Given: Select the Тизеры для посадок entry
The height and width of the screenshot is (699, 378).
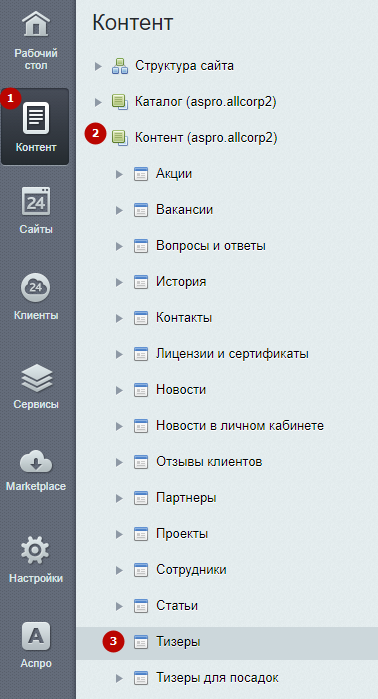Looking at the screenshot, I should tap(217, 678).
